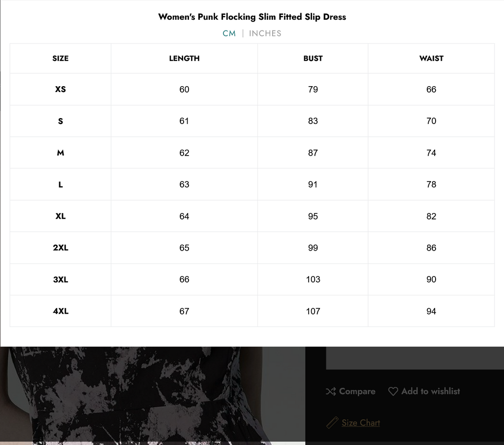Click the dress product image
The height and width of the screenshot is (445, 504).
click(x=148, y=394)
